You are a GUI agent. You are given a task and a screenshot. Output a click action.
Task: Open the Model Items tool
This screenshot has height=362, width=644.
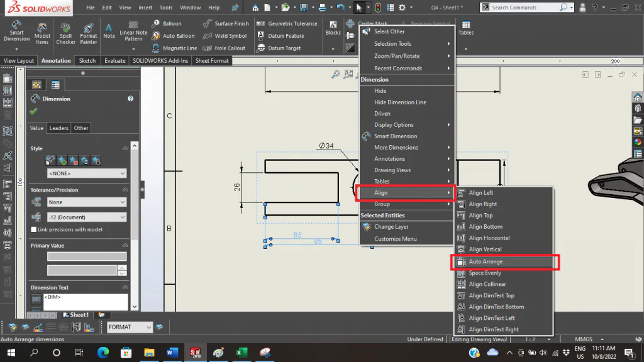click(x=42, y=33)
